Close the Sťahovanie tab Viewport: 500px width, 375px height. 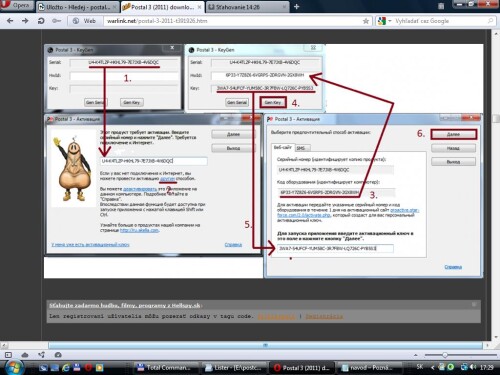coord(284,7)
